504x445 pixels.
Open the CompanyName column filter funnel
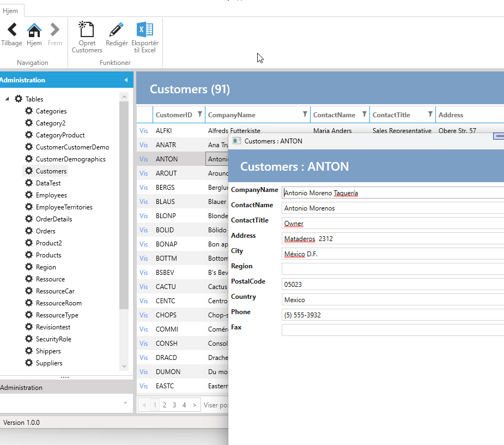(x=305, y=115)
